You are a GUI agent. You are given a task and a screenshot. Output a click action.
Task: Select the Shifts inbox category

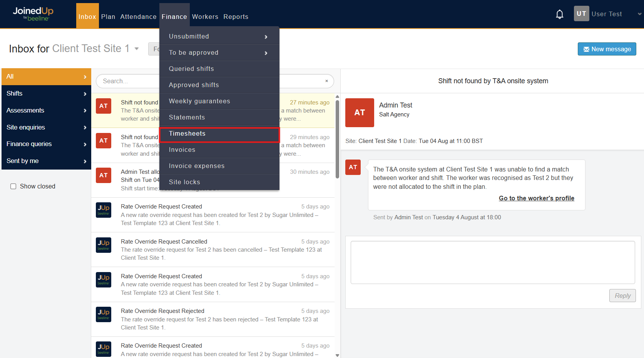point(46,94)
